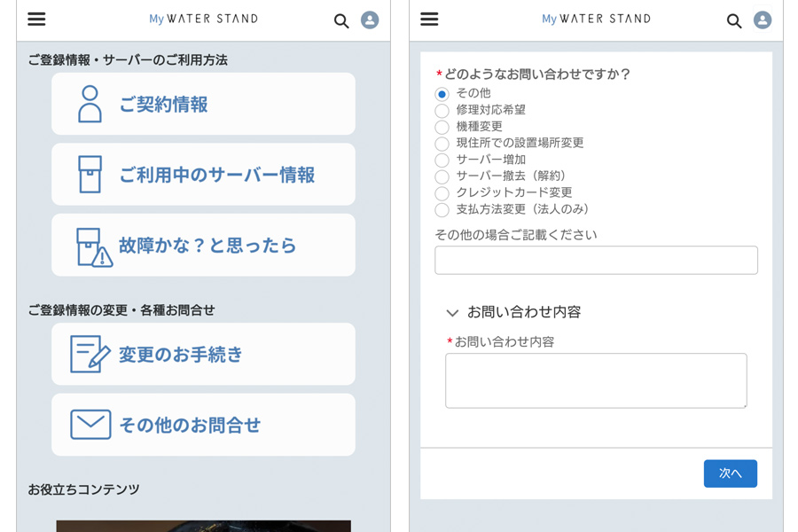
Task: Focus the お問い合わせ内容 text area
Action: tap(596, 380)
